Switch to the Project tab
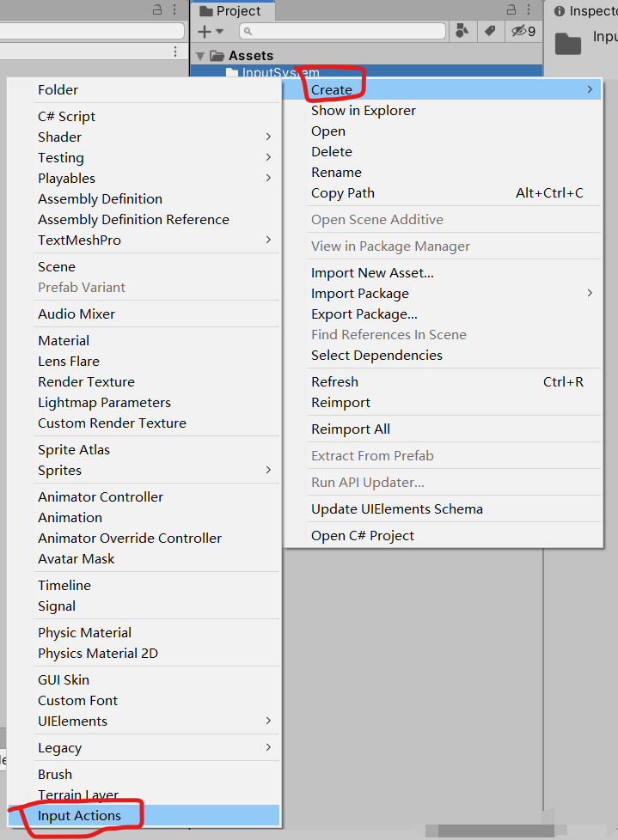Screen dimensions: 618x840 pos(232,11)
